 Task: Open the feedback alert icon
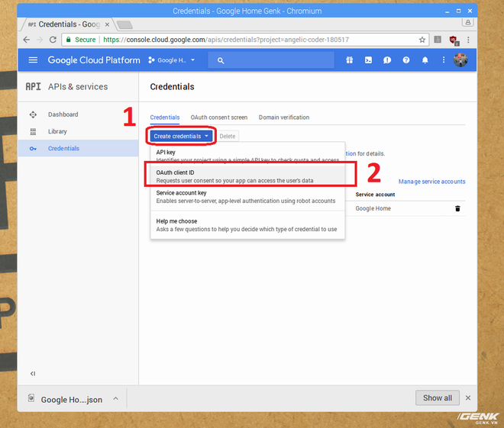point(387,60)
